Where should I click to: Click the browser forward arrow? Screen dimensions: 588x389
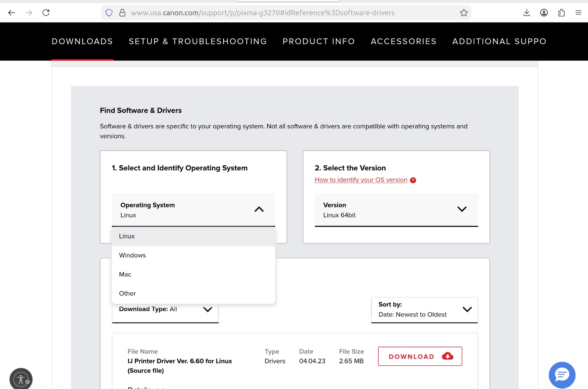(x=29, y=13)
